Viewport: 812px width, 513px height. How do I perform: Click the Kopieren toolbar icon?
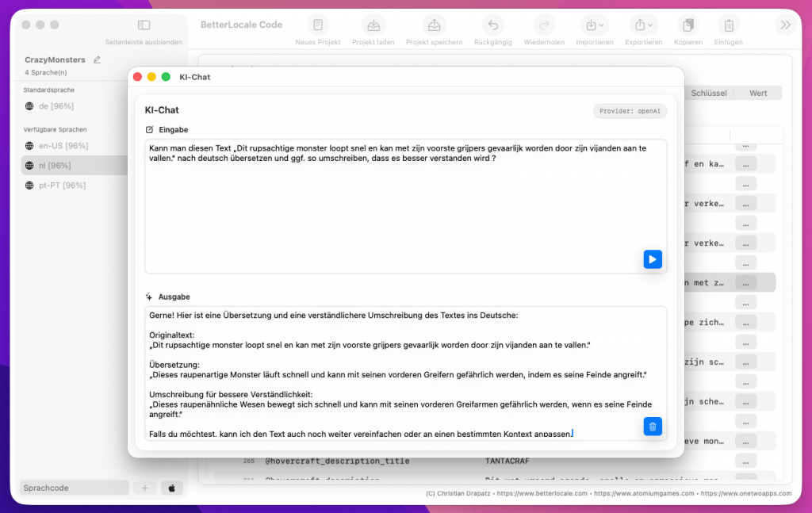(688, 25)
